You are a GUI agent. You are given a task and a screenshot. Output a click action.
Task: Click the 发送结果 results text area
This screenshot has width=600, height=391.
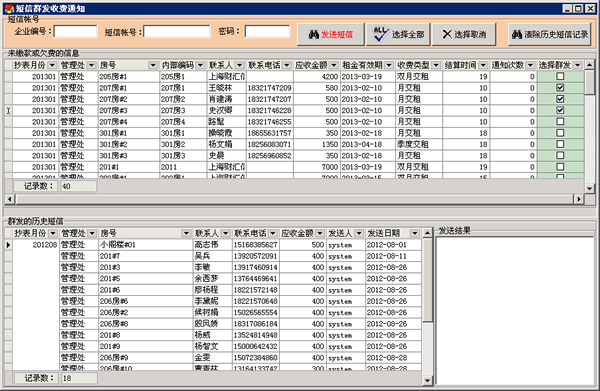tap(515, 311)
